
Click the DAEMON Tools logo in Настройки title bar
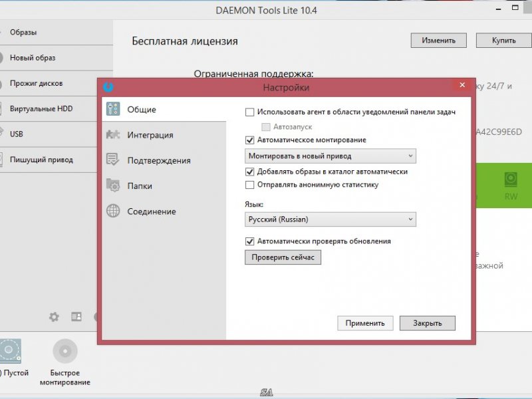click(108, 87)
